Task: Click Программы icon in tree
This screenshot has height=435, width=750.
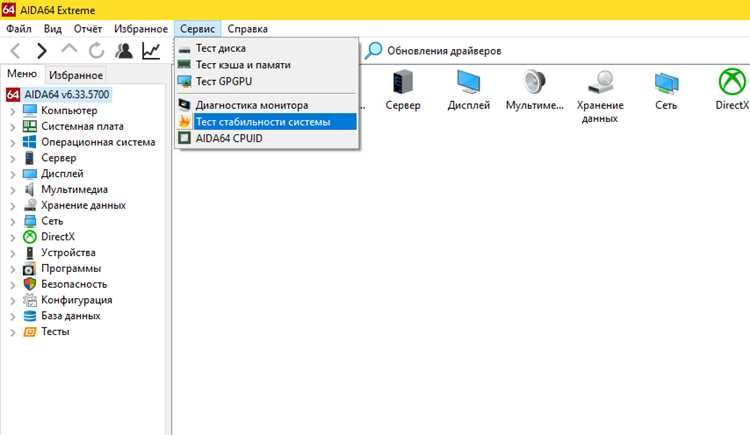Action: coord(30,268)
